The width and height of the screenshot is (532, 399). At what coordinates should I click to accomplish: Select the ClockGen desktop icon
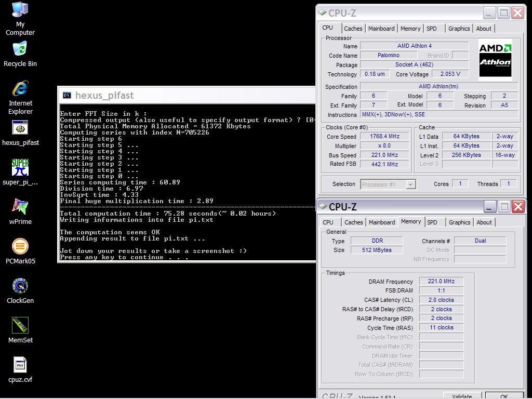click(20, 291)
